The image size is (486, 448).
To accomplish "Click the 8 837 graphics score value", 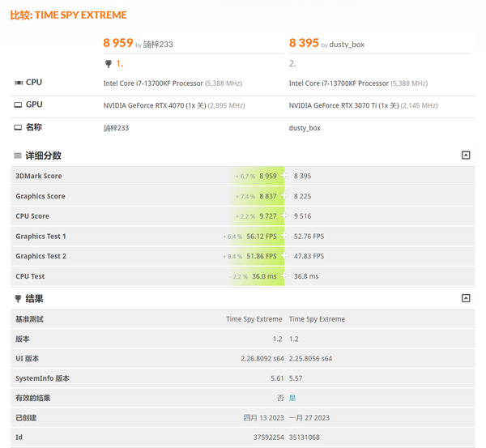I will [268, 196].
